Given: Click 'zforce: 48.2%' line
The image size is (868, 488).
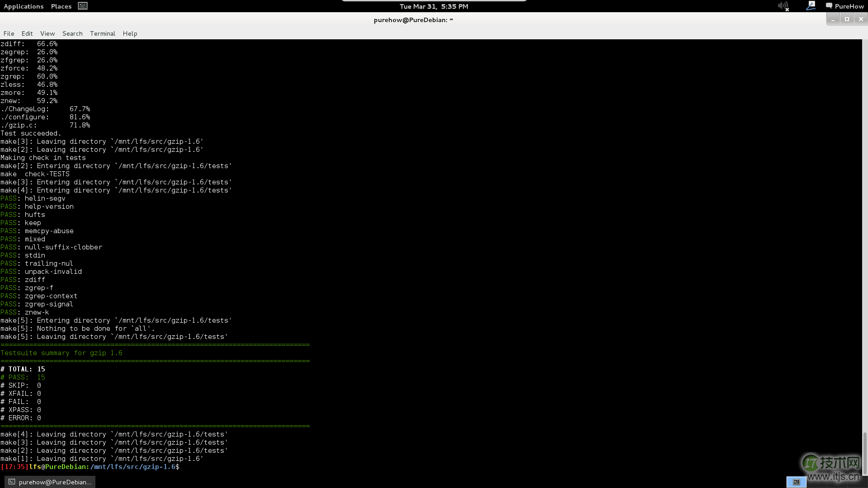Looking at the screenshot, I should 29,68.
